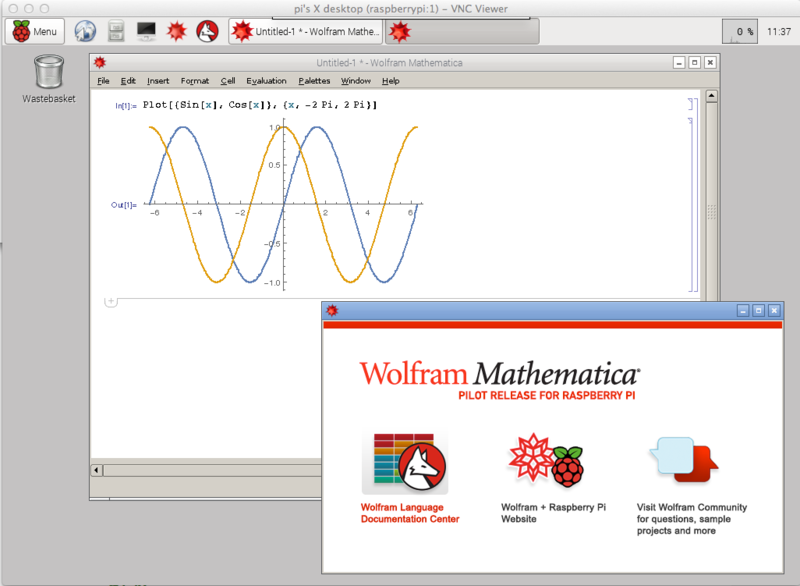Open the Help menu
This screenshot has height=586, width=800.
coord(390,81)
